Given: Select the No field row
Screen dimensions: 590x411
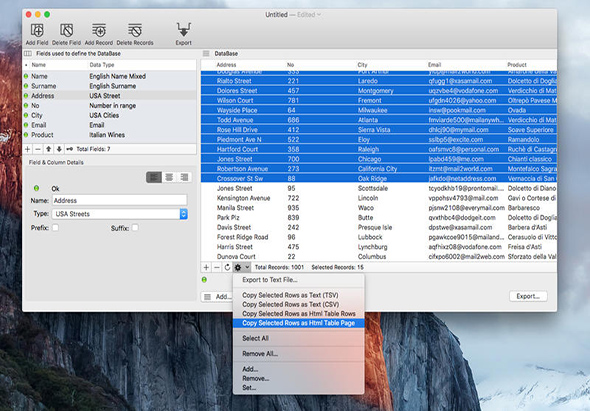Looking at the screenshot, I should [109, 106].
